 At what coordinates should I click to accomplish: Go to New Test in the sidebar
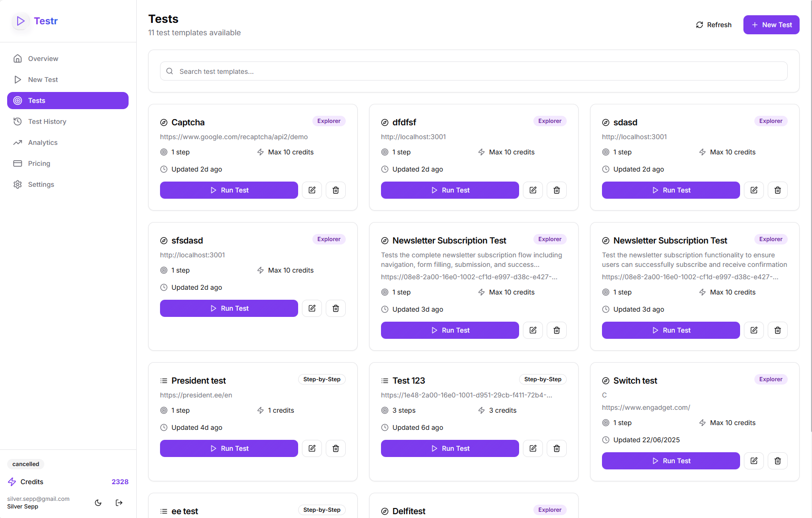click(x=68, y=80)
